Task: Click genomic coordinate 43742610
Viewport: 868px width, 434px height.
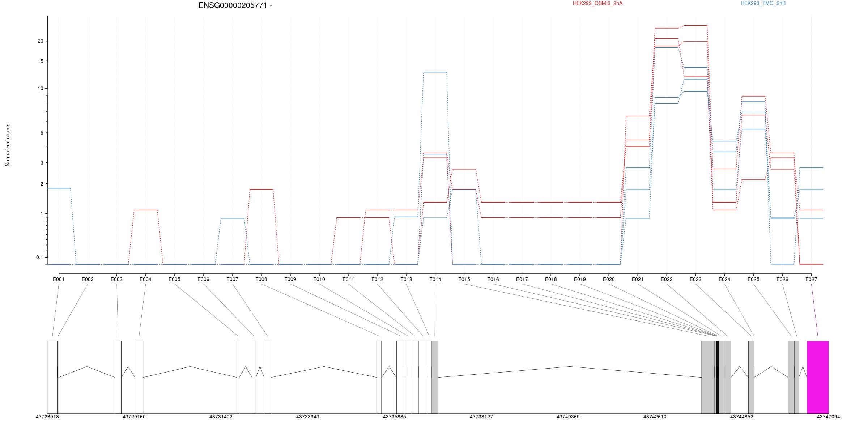Action: [x=655, y=417]
